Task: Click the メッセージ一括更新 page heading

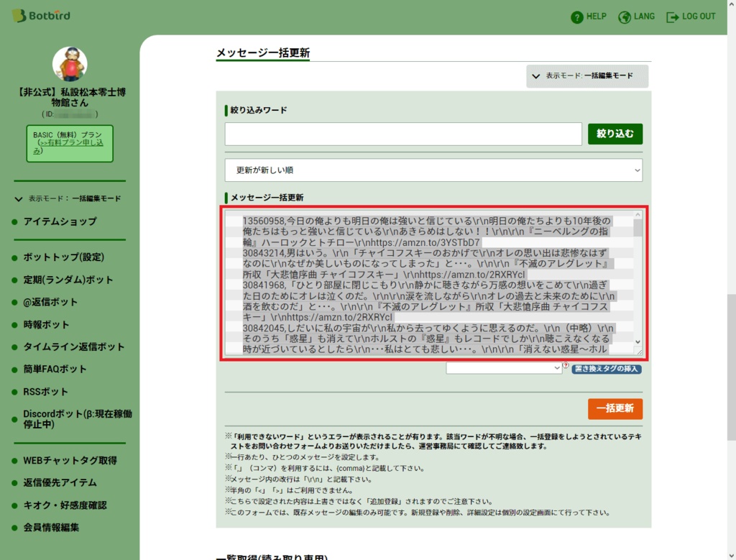Action: point(263,53)
